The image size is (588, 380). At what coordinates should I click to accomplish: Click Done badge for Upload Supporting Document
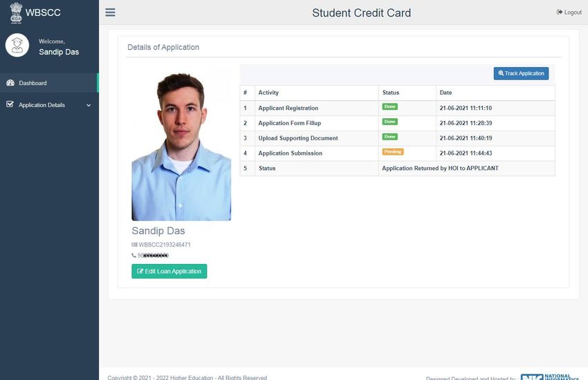pyautogui.click(x=389, y=137)
